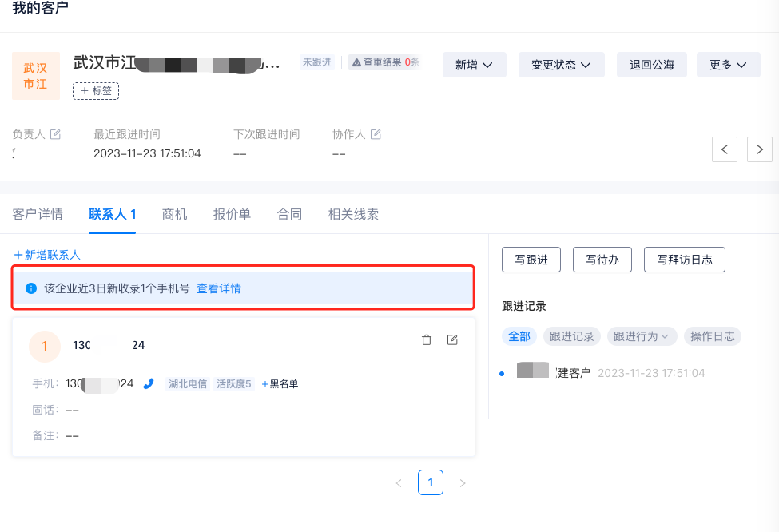Edit the contact card with pencil icon

pos(452,340)
